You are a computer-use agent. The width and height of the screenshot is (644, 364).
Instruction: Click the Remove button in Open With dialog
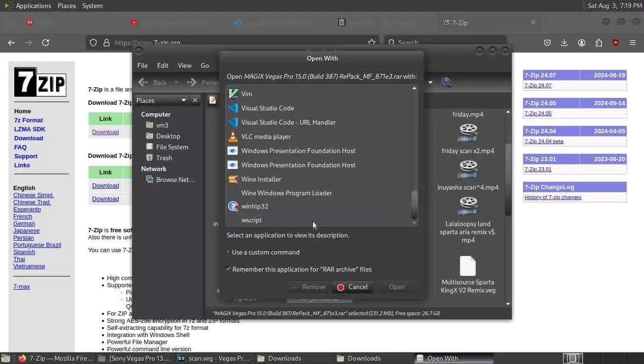tap(309, 287)
